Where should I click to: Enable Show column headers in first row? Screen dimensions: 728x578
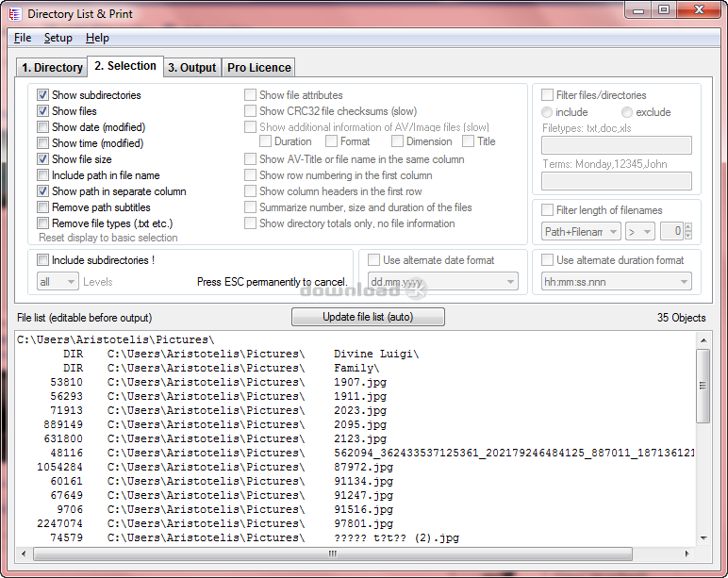pos(250,191)
